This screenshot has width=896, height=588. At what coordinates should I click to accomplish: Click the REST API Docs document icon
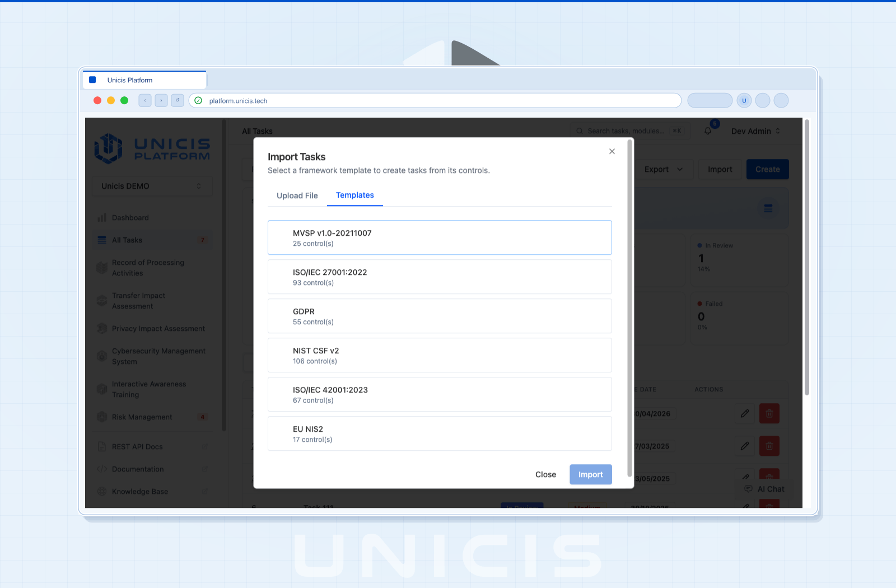point(102,447)
